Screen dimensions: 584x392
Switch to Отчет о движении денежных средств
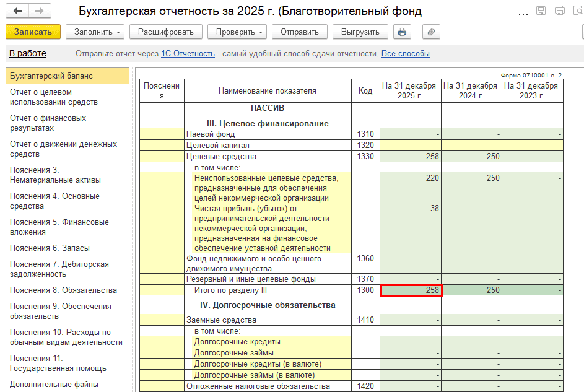[63, 149]
